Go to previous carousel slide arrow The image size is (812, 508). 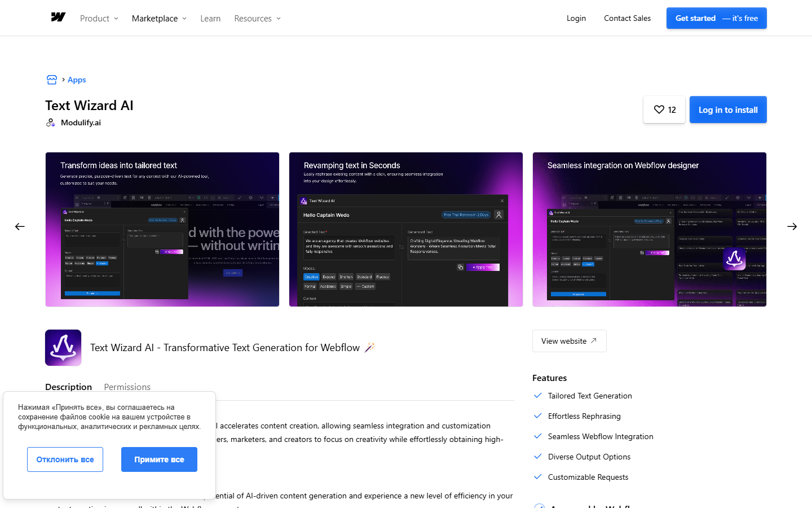20,226
